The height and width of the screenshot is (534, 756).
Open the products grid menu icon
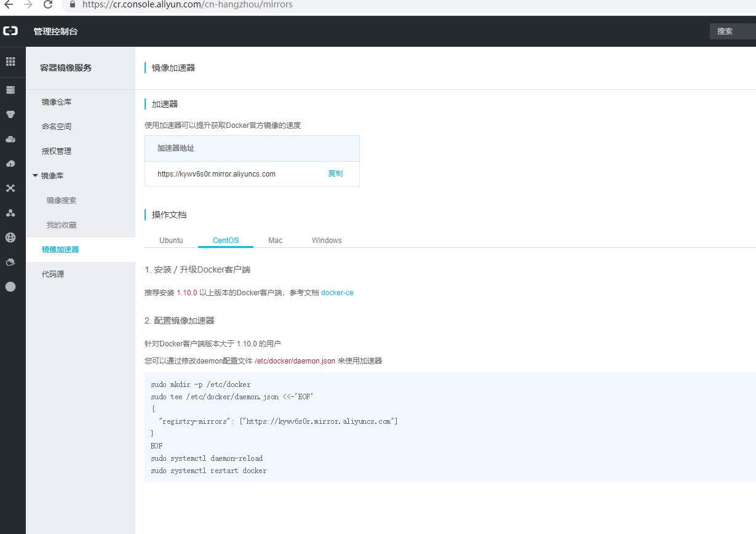pos(10,62)
